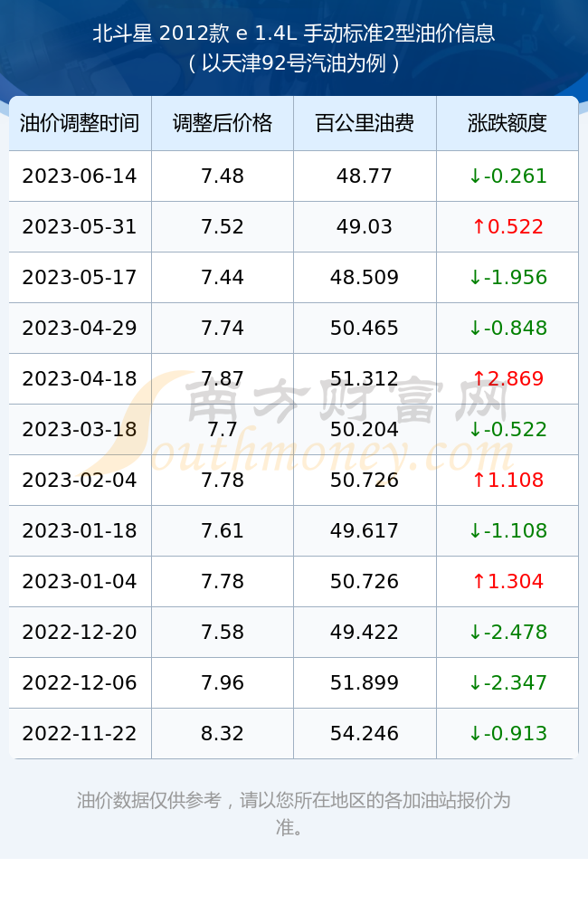Screen dimensions: 588x905
Task: Select the date cell 2022-11-22
Action: click(x=80, y=734)
